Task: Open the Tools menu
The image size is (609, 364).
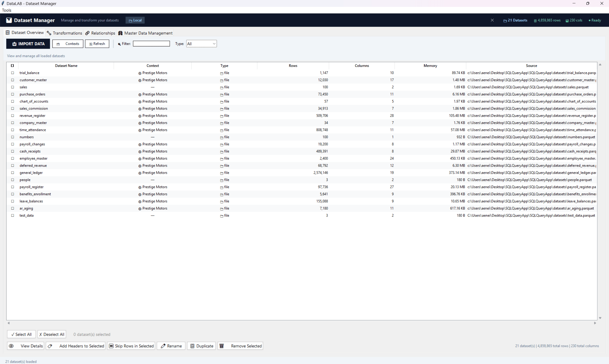Action: point(6,10)
